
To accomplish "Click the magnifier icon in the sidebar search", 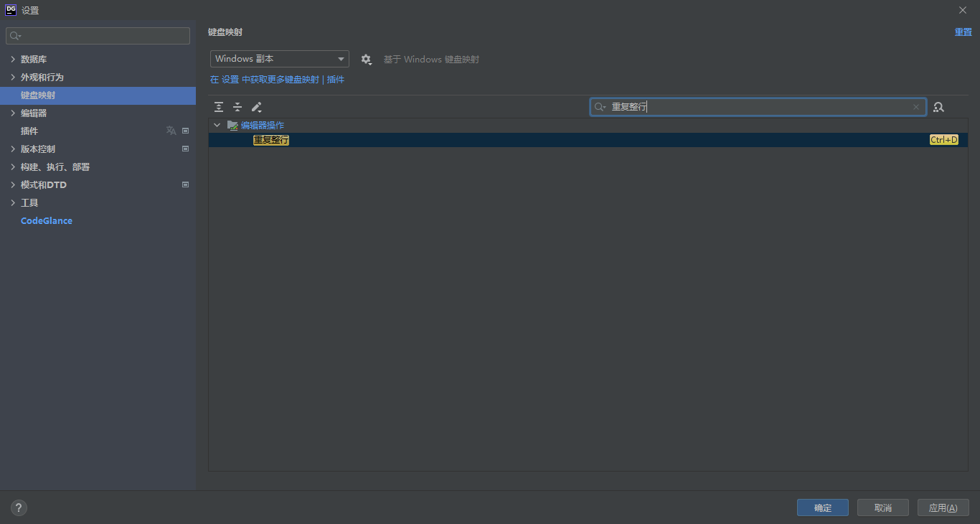I will 15,35.
